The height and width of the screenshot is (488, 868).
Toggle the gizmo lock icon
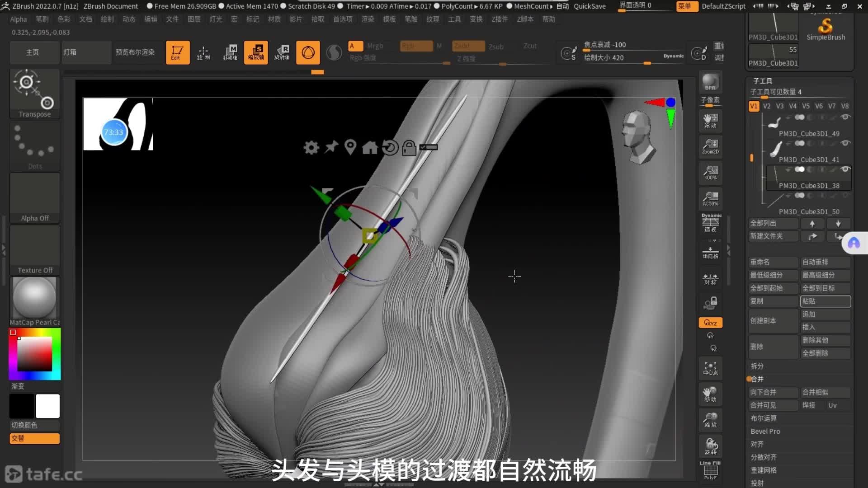(x=409, y=148)
